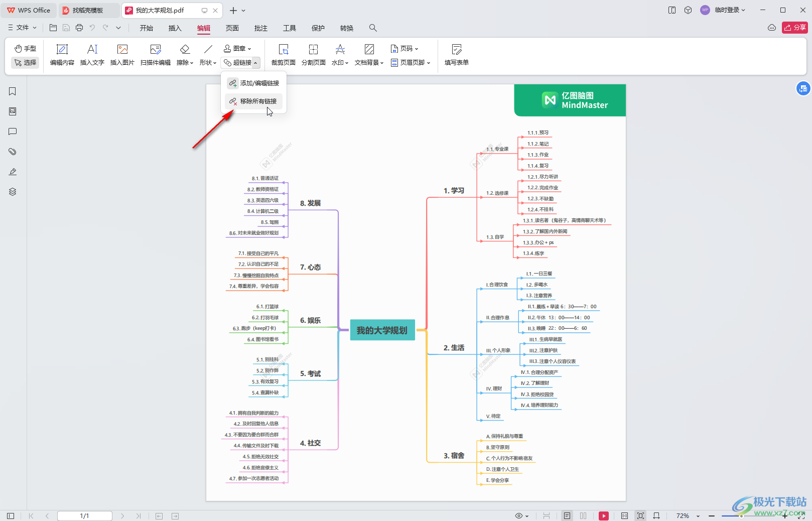Click the Insert Text tool
This screenshot has width=812, height=521.
tap(92, 55)
